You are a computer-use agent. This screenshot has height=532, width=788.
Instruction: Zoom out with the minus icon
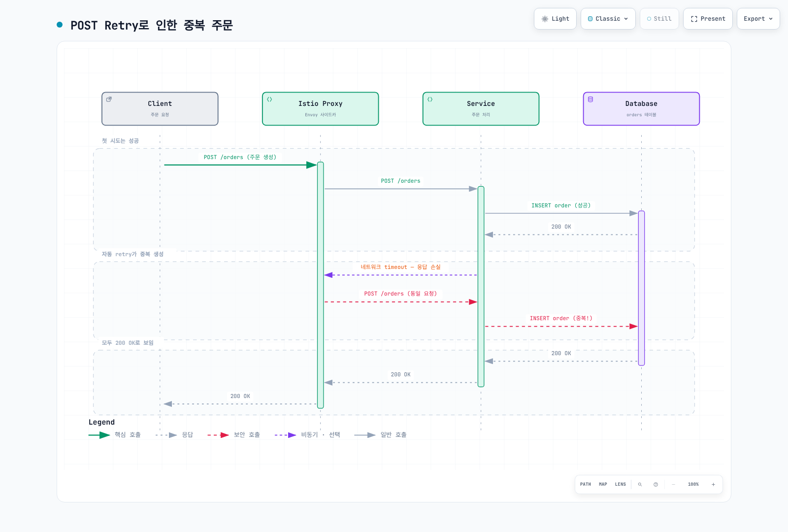(x=673, y=484)
